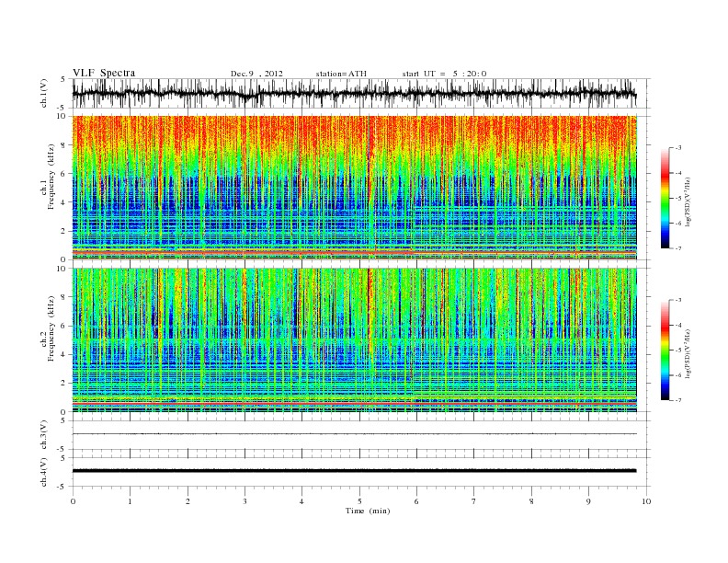Click the ch.2 spectrogram panel
This screenshot has height=563, width=728.
355,340
